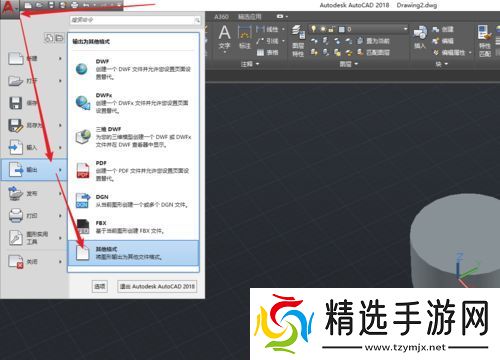Click the 选项 (Options) button
Viewport: 500px width, 360px height.
[x=100, y=286]
